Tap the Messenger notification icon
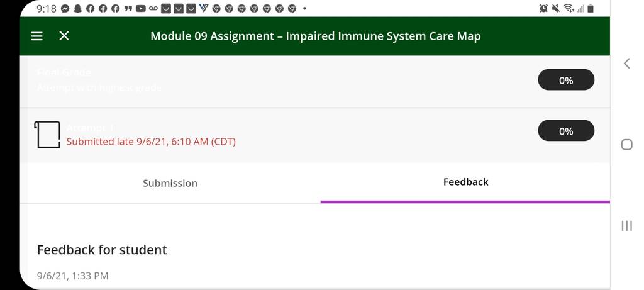 pyautogui.click(x=65, y=8)
